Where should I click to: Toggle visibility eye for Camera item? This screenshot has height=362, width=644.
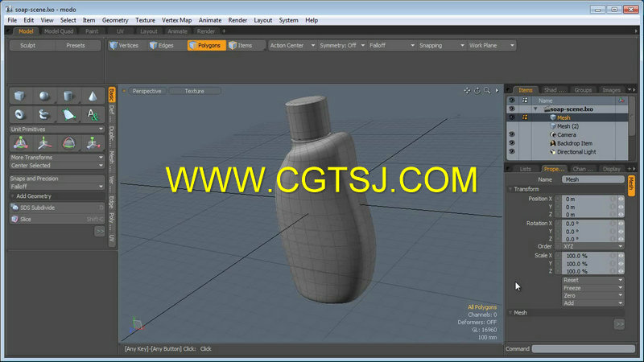512,134
